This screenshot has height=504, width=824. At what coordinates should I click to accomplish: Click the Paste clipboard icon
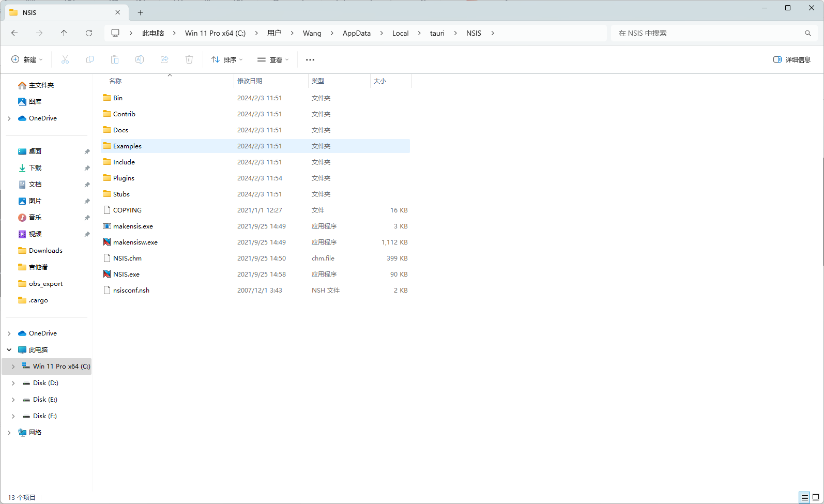click(x=115, y=60)
